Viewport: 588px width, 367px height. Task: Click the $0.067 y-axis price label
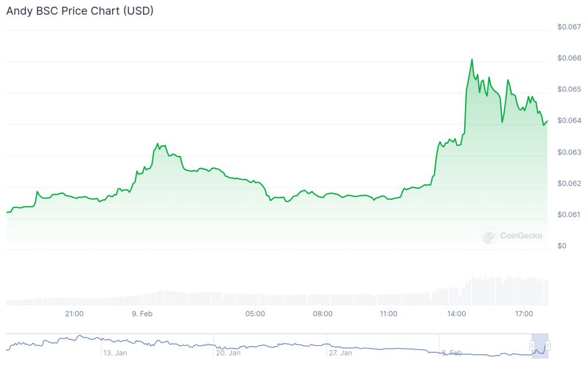coord(569,27)
